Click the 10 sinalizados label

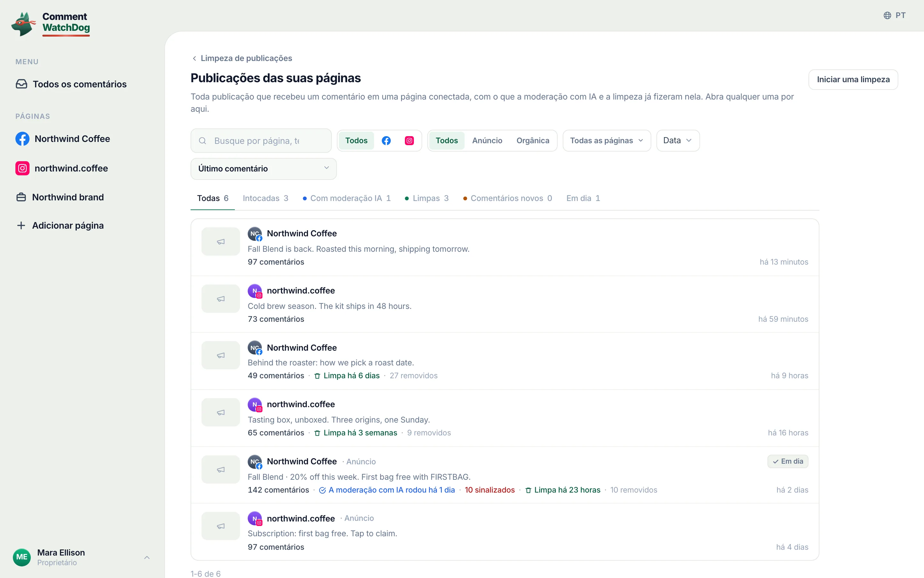tap(490, 490)
